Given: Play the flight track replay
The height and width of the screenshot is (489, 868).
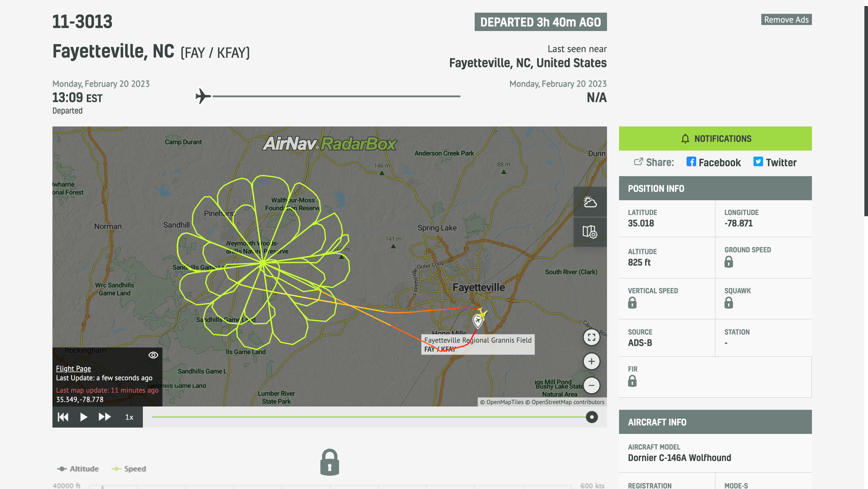Looking at the screenshot, I should pos(83,417).
